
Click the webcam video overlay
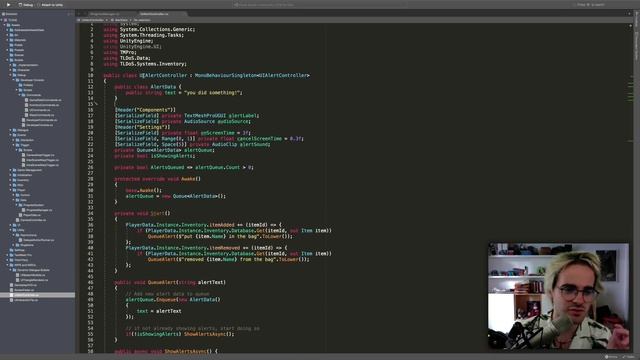tap(558, 296)
